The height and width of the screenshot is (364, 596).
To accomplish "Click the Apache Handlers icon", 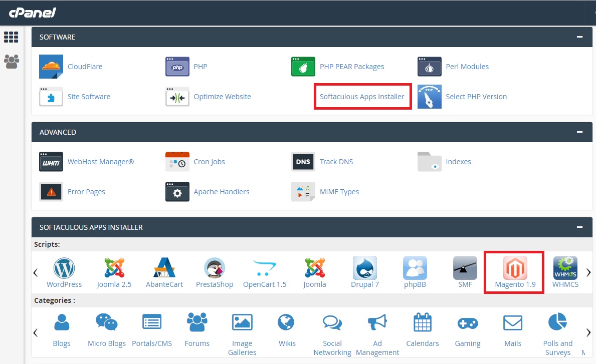I will [x=177, y=192].
